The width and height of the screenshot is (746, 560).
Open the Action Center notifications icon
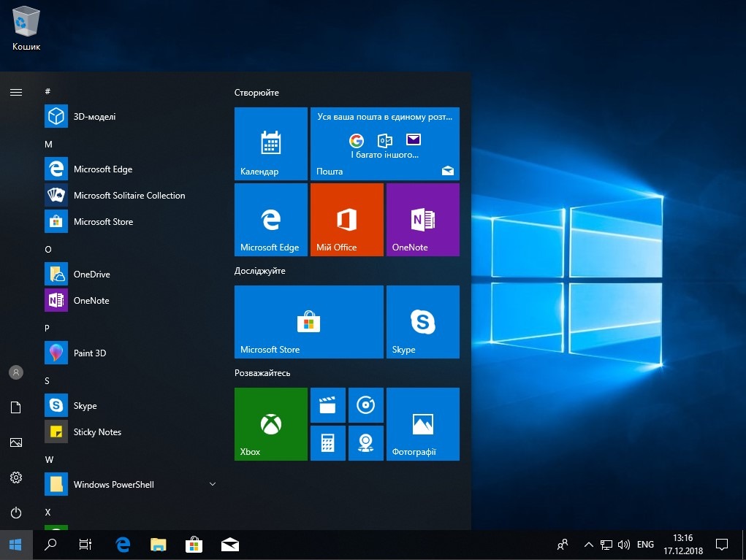(x=722, y=545)
